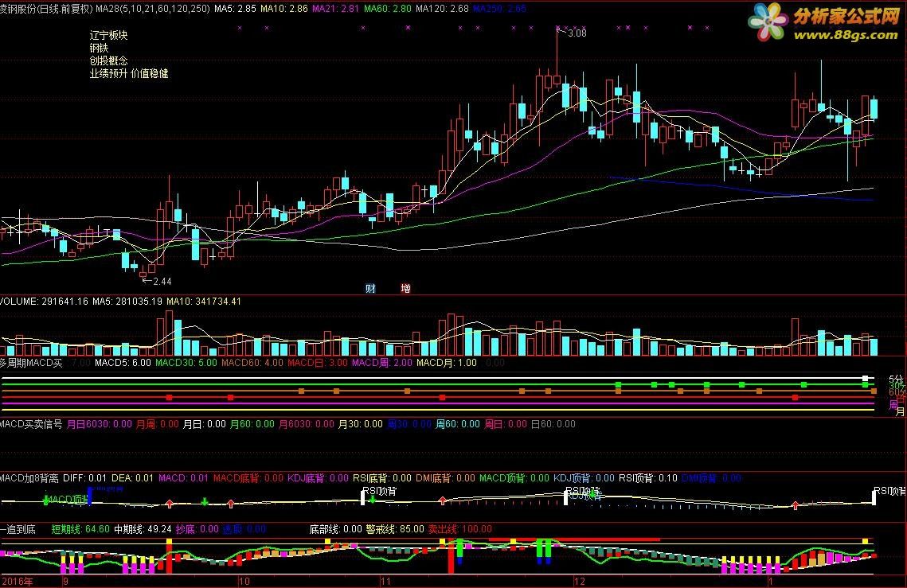Open the MACD买卖信号 indicator title

coord(31,424)
